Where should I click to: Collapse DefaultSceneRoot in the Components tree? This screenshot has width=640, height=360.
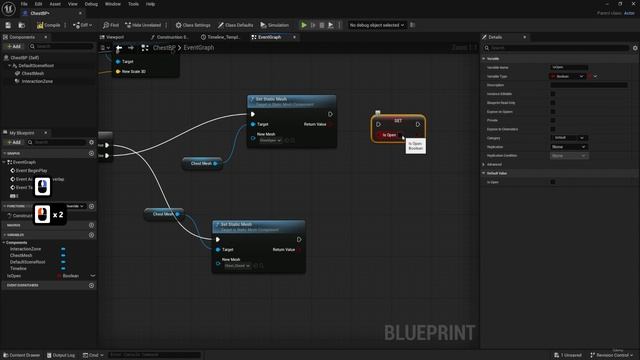pyautogui.click(x=9, y=66)
